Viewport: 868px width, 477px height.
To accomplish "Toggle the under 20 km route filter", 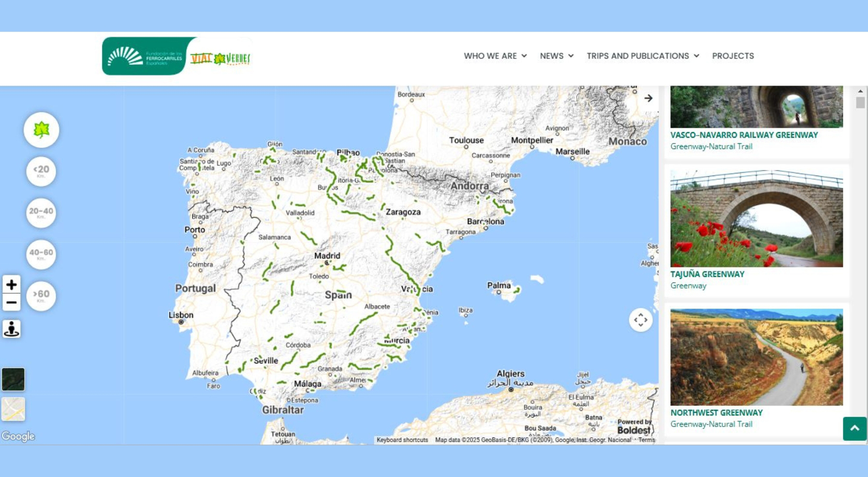I will 41,172.
